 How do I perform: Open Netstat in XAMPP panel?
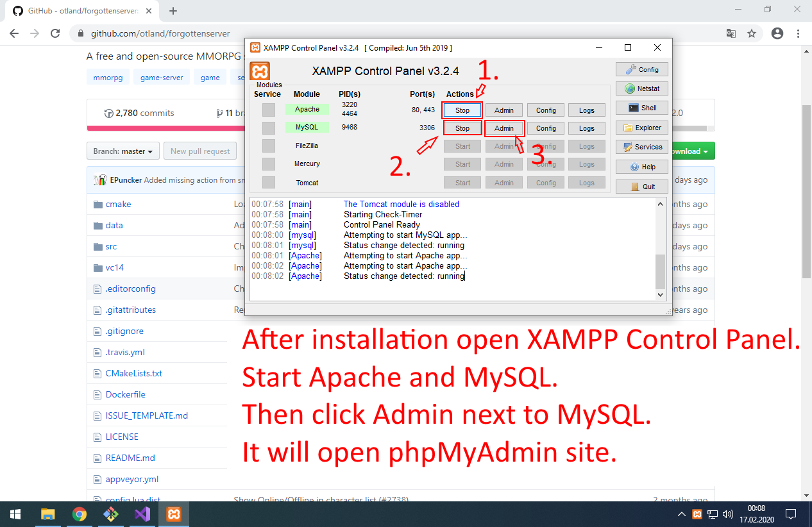pyautogui.click(x=642, y=88)
